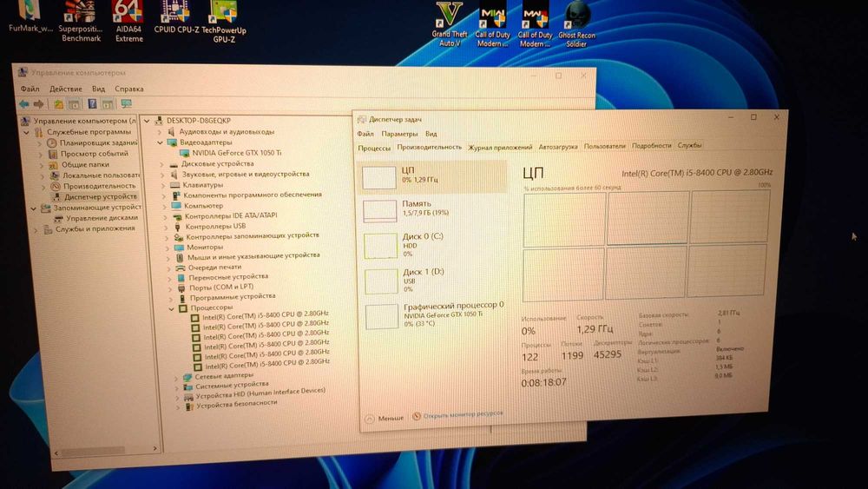
Task: Open the TechPowerUp GPU-Z desktop icon
Action: (224, 21)
